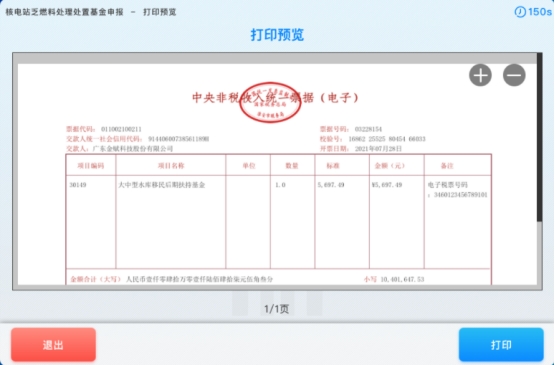Click the red official seal stamp
555x365 pixels.
270,102
